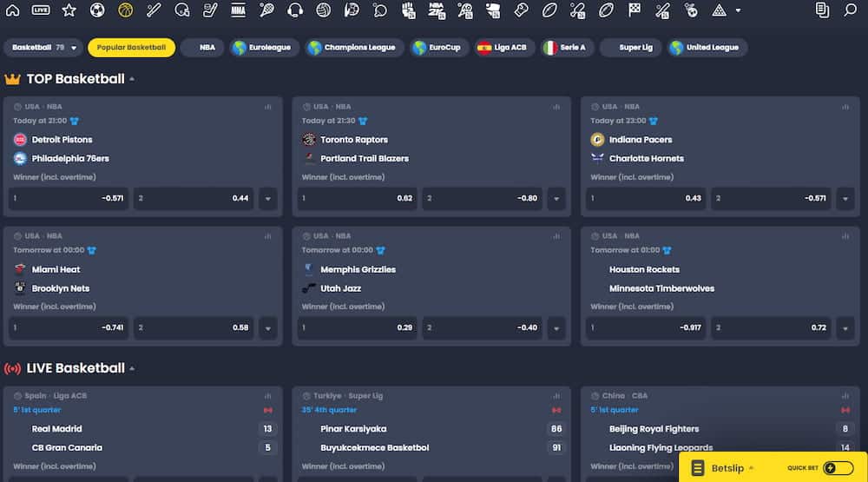The image size is (868, 482).
Task: Select the checkered flag motorsport icon
Action: 635,10
